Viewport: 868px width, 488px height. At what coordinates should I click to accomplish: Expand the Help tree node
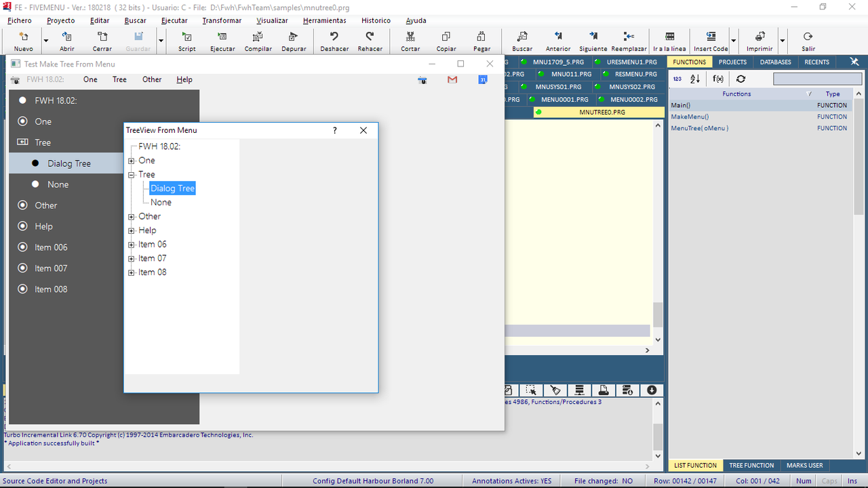132,230
